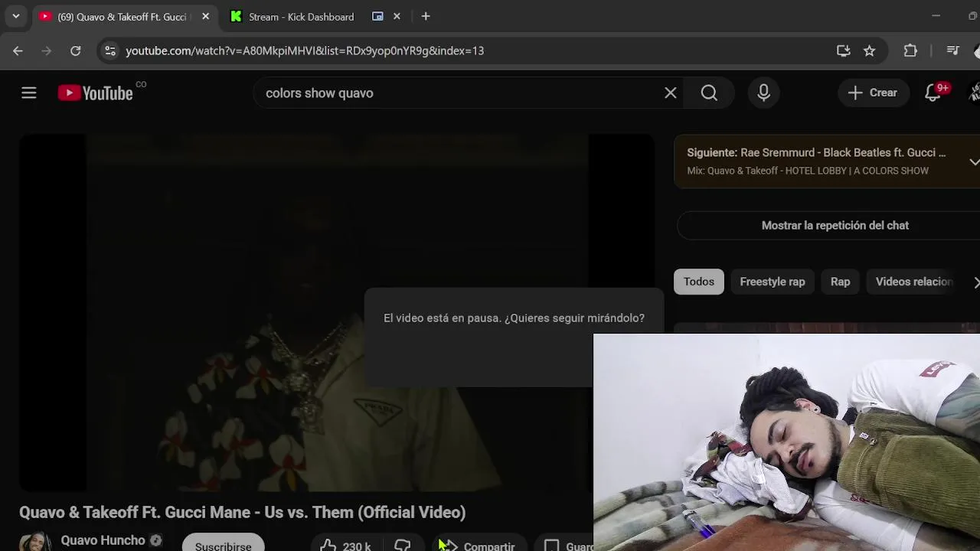
Task: Click Mostrar la repetición del chat
Action: [x=835, y=225]
